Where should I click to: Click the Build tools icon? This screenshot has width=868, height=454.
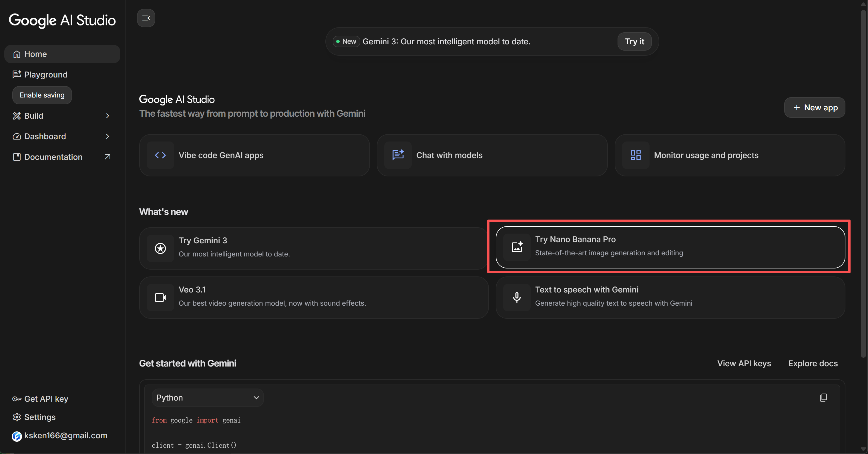17,116
